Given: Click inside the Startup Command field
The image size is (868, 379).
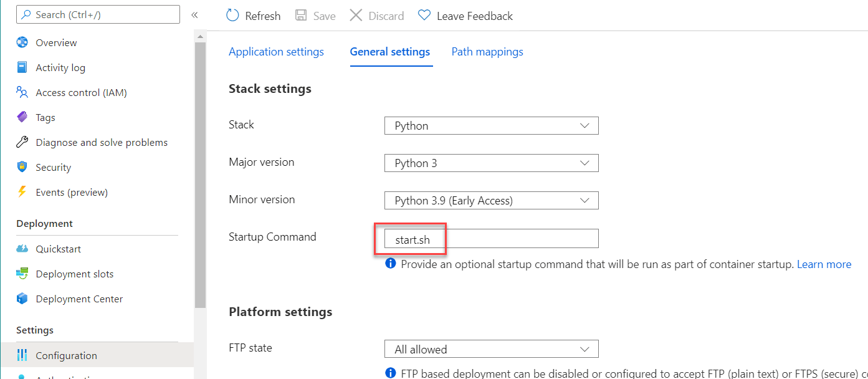Looking at the screenshot, I should pyautogui.click(x=491, y=238).
